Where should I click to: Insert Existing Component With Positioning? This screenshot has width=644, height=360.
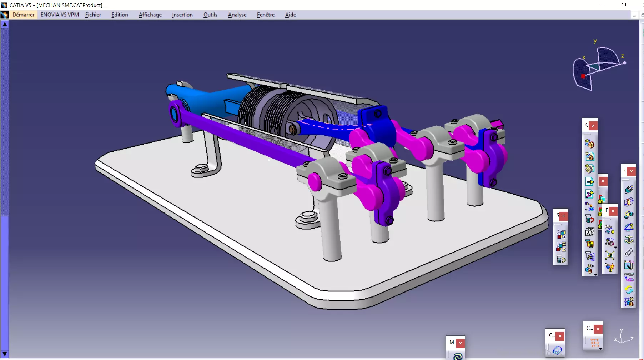pyautogui.click(x=589, y=194)
